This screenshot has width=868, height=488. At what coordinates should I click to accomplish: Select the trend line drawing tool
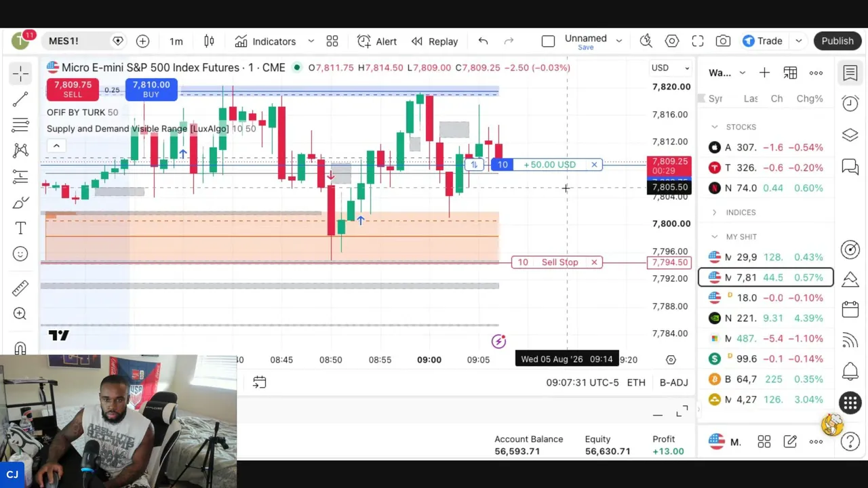pyautogui.click(x=20, y=99)
